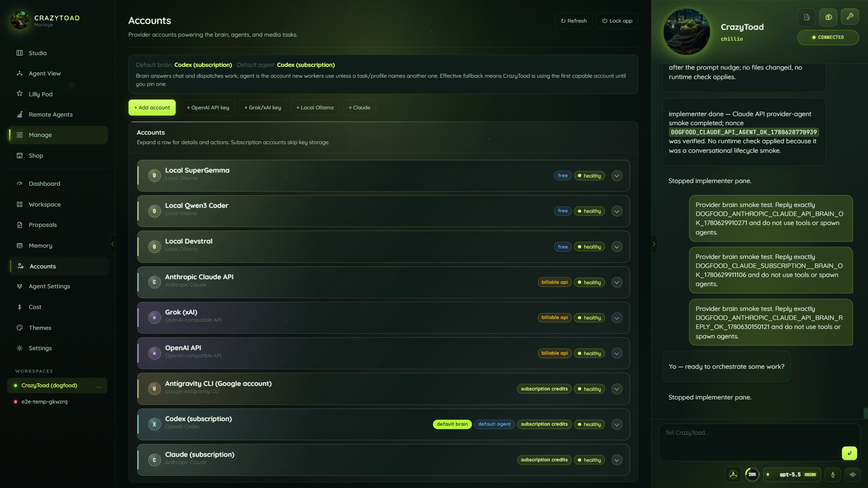This screenshot has height=488, width=868.
Task: Add a Grok/xAI key
Action: tap(263, 108)
